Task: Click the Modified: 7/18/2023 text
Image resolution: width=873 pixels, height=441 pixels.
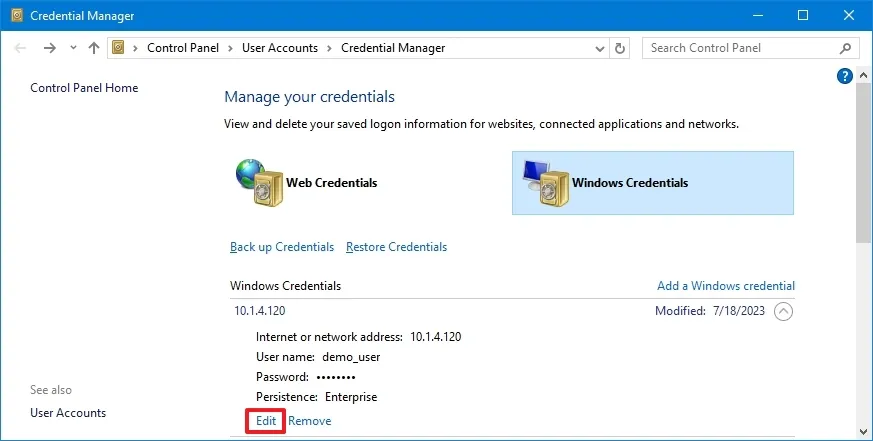Action: 710,311
